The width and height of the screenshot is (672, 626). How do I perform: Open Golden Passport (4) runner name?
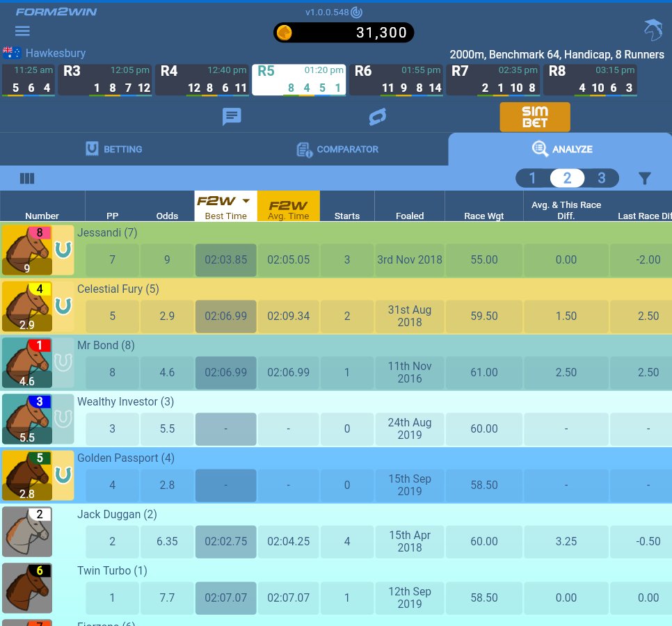click(126, 458)
